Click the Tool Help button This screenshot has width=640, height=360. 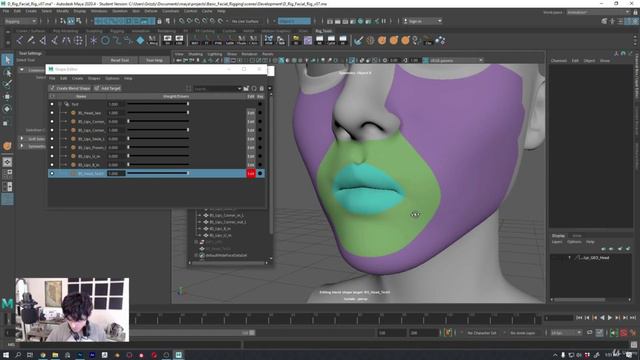tap(154, 60)
